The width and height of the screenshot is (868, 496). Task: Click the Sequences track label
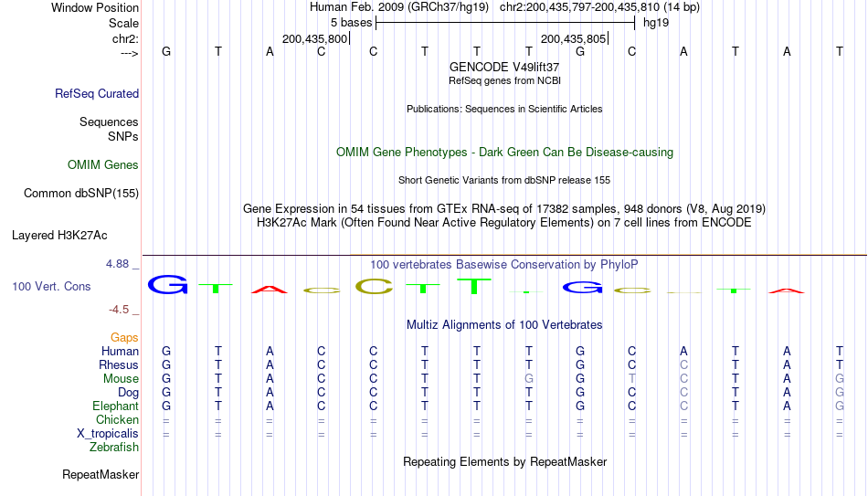(109, 121)
